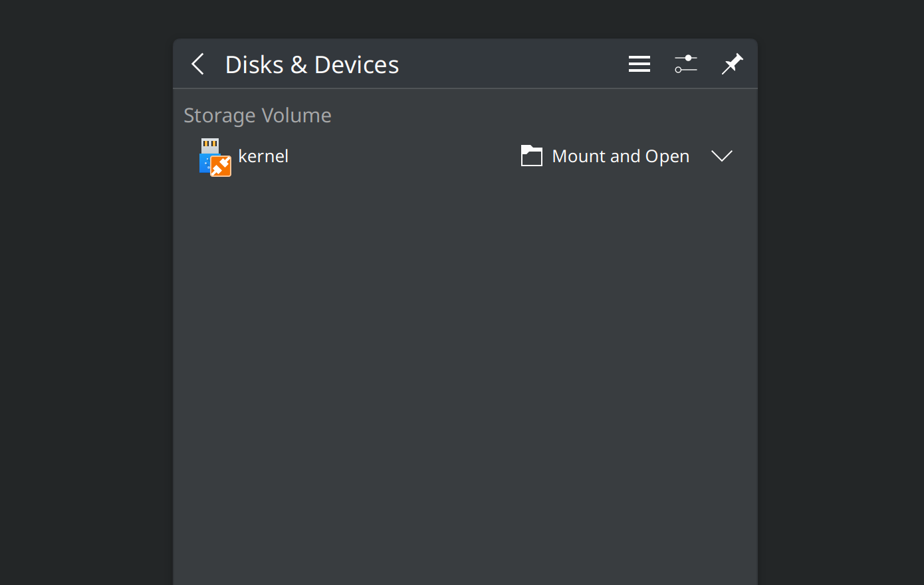Go back using the left arrow

197,64
